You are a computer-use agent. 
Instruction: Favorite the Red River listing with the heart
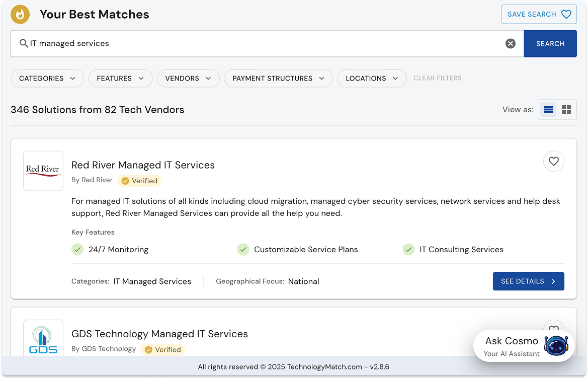[553, 162]
